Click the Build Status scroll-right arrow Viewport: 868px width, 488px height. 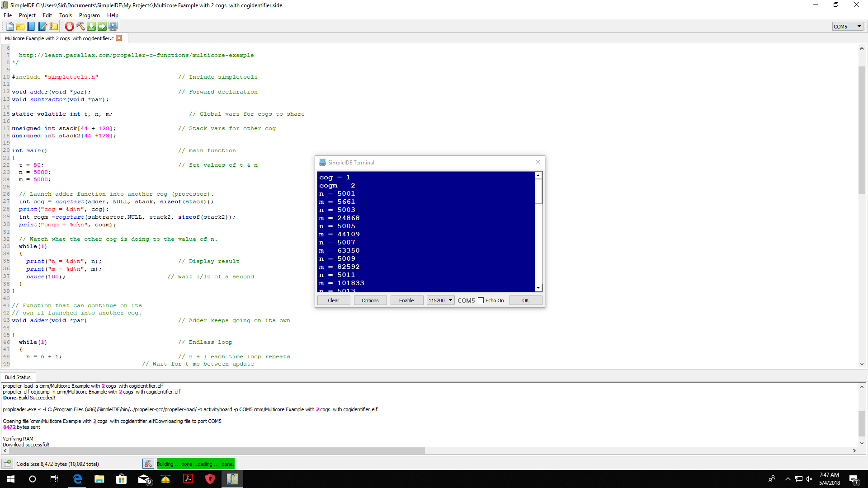[x=854, y=450]
